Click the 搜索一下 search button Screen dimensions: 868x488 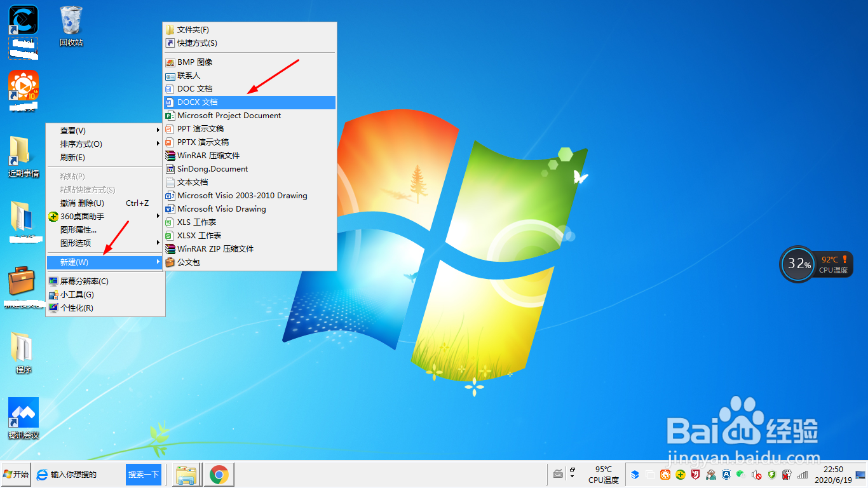click(144, 474)
